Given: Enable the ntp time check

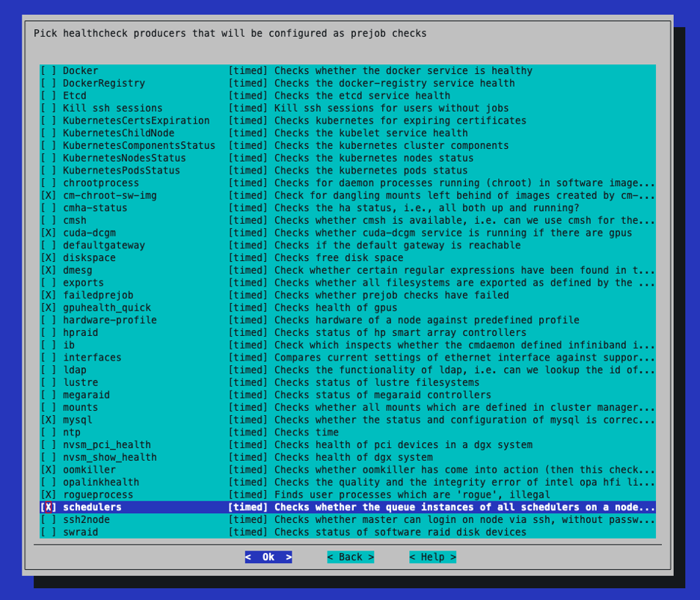Looking at the screenshot, I should (x=48, y=432).
